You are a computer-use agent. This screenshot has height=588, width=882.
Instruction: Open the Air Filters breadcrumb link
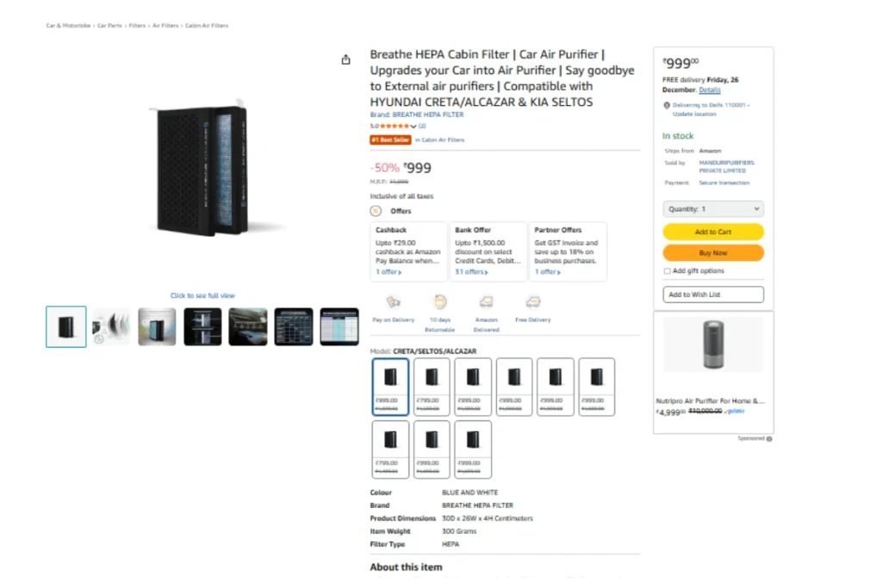pyautogui.click(x=165, y=26)
